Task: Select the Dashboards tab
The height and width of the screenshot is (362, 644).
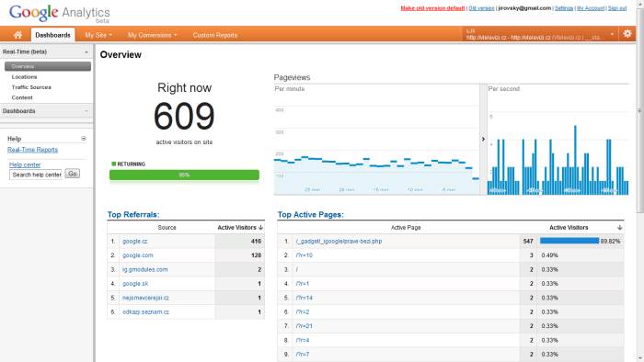Action: [x=53, y=35]
